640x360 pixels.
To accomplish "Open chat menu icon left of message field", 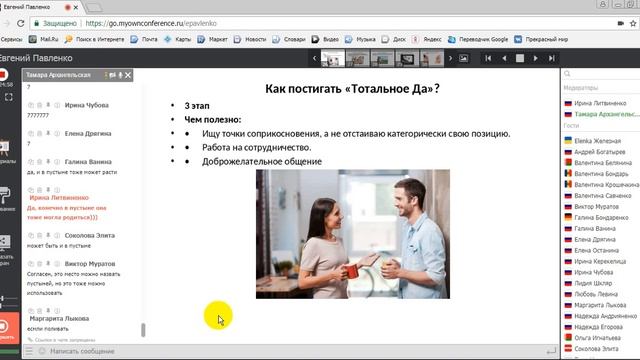I will pyautogui.click(x=29, y=351).
